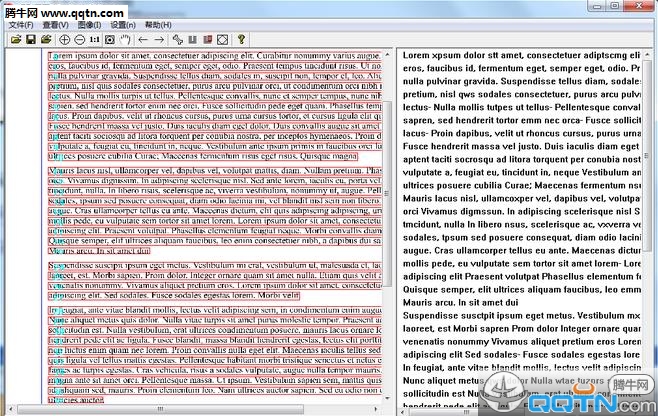Viewport: 658px width, 416px height.
Task: Click recognized line starting 'aptent taciti socrosqu'
Action: (521, 160)
